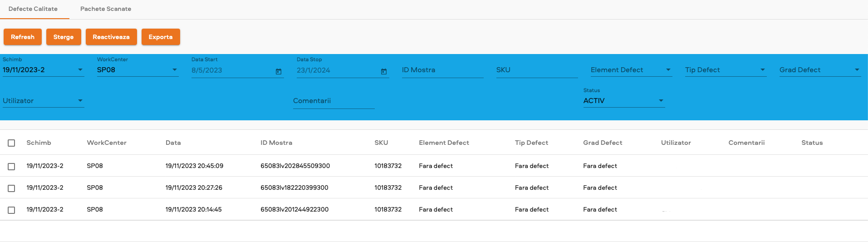Toggle the select-all checkbox in table header

[11, 143]
